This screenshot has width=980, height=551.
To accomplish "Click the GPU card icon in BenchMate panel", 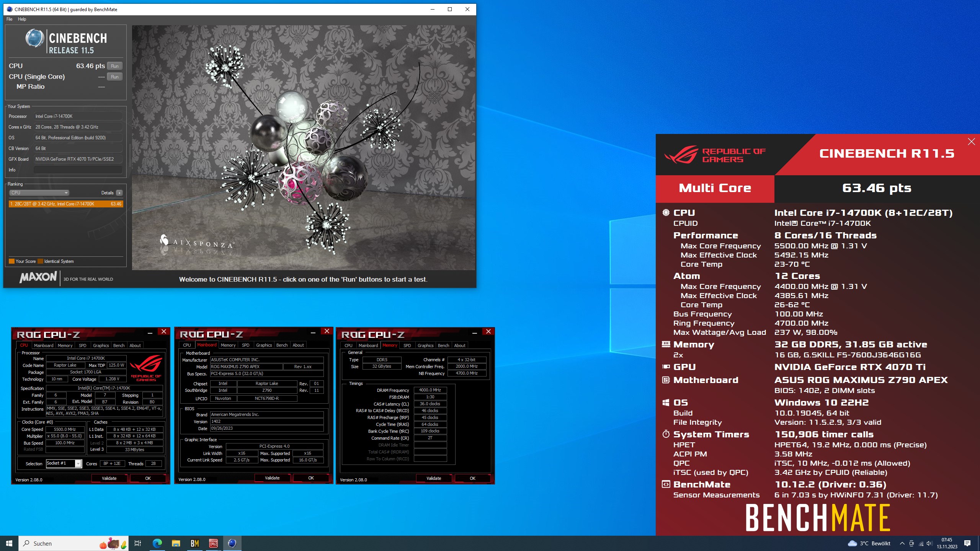I will [x=666, y=367].
